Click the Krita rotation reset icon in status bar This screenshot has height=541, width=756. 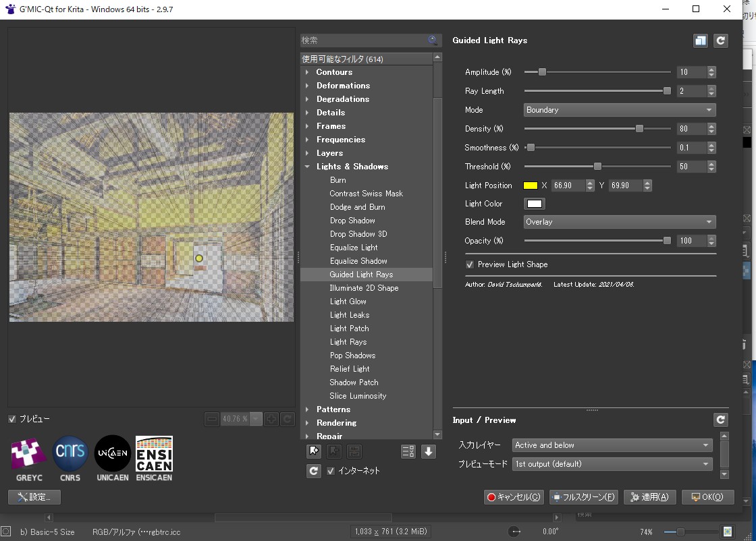tap(514, 532)
